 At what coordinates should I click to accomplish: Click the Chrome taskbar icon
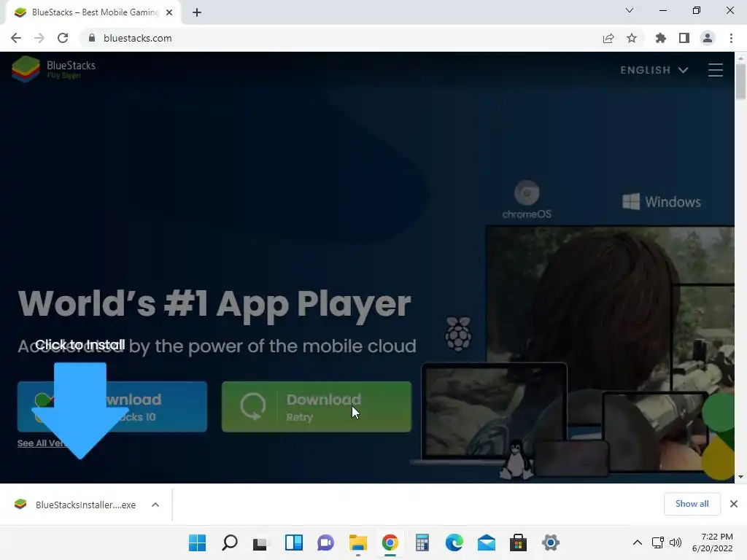tap(390, 542)
